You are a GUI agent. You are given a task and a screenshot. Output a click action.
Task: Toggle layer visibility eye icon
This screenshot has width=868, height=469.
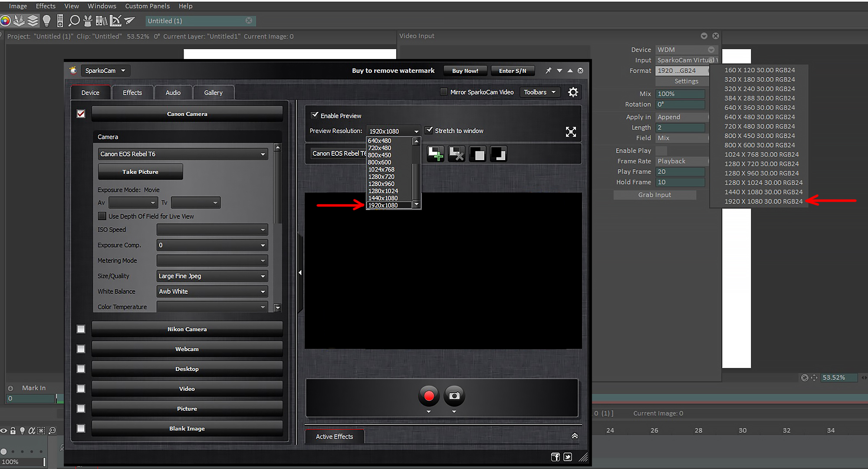[4, 431]
